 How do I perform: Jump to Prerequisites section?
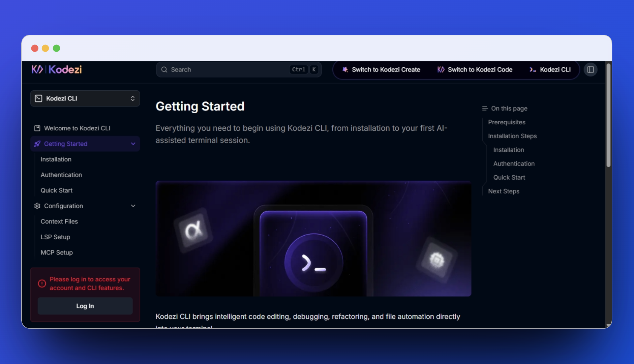[507, 122]
